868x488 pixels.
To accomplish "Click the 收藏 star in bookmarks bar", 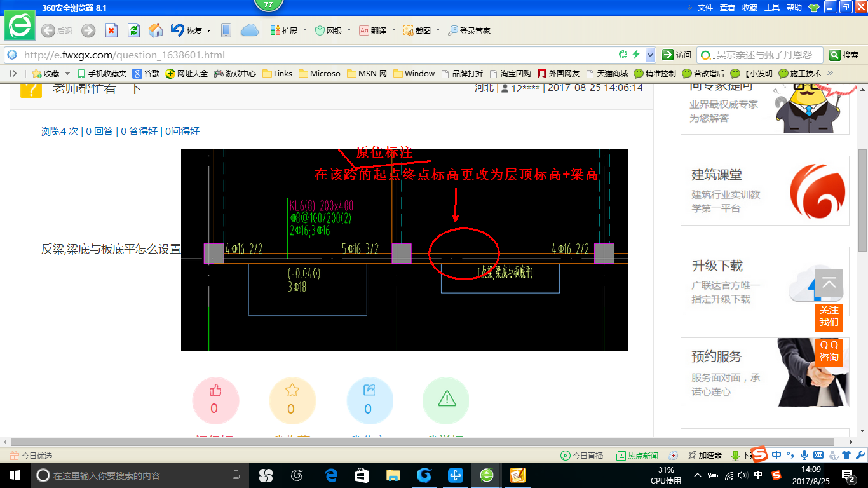I will tap(45, 74).
